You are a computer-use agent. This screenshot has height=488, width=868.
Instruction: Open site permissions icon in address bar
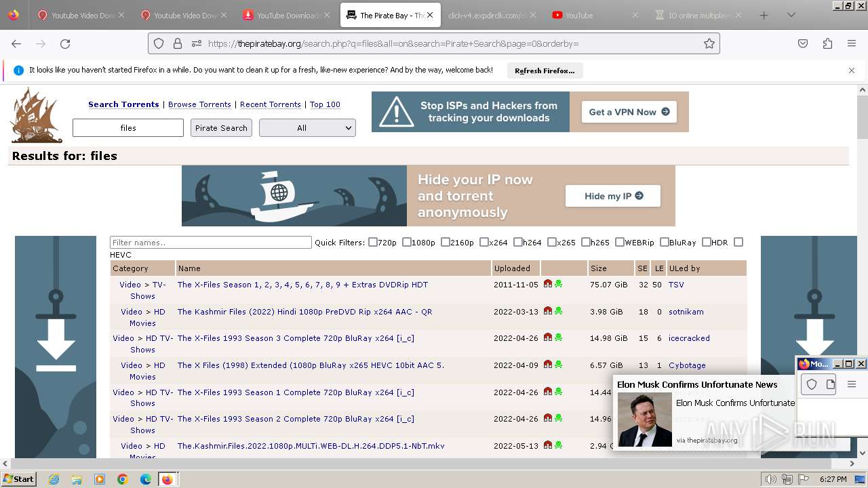pos(197,43)
